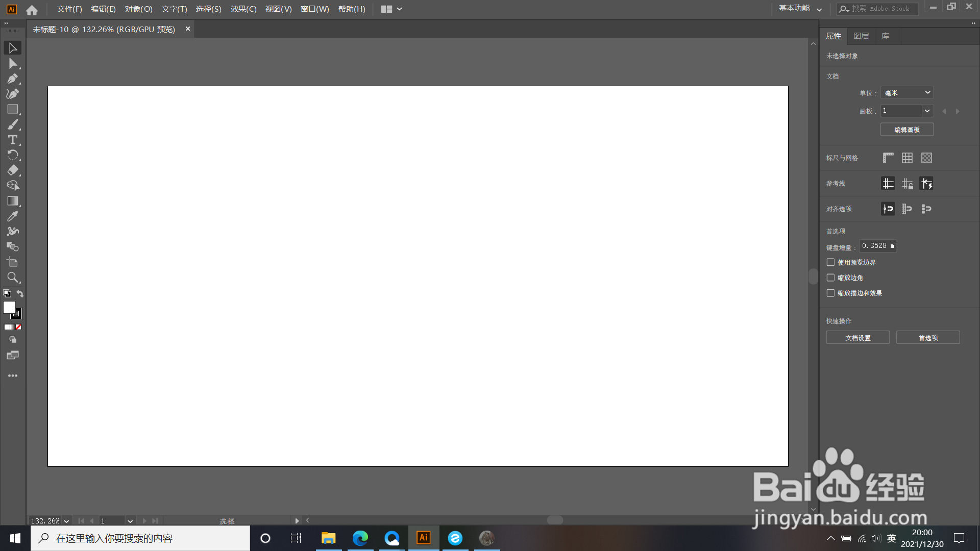
Task: Select the Eraser tool
Action: click(x=13, y=170)
